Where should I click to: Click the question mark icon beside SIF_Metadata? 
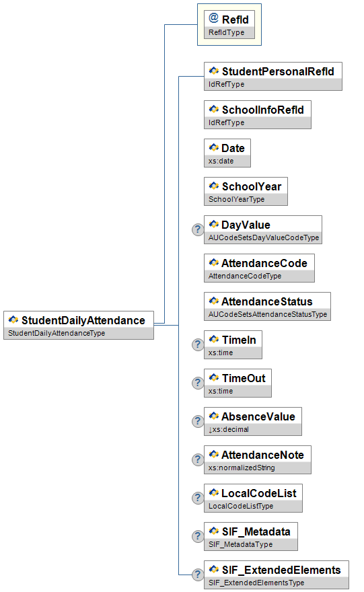[198, 536]
